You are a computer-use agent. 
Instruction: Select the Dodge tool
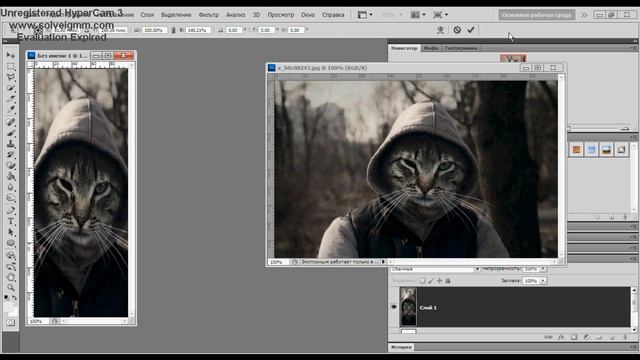[x=11, y=199]
